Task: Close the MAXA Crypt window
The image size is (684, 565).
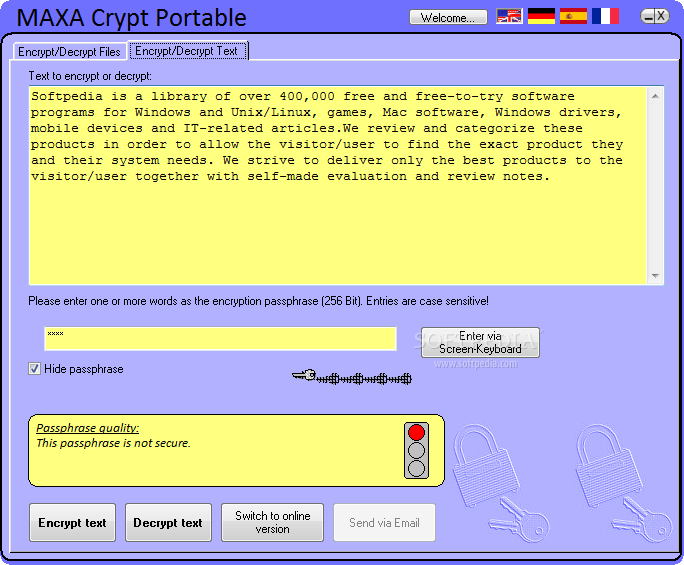Action: [x=661, y=17]
